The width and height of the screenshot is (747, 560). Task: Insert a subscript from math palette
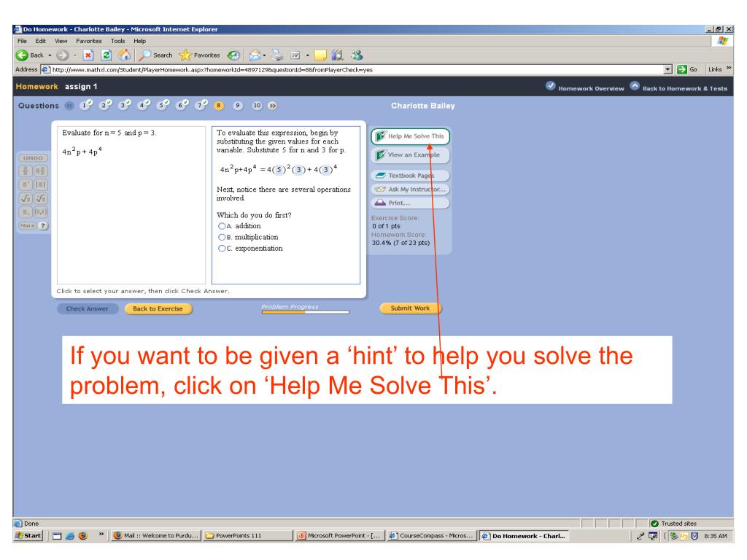[x=26, y=212]
